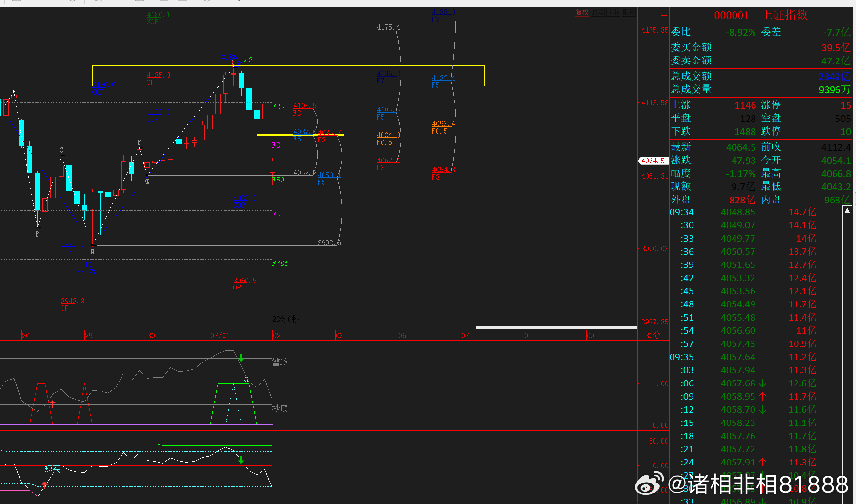
Task: Click the 涨停 count 15
Action: [846, 105]
